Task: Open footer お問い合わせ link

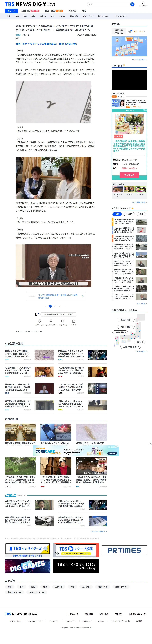Action: [87, 621]
